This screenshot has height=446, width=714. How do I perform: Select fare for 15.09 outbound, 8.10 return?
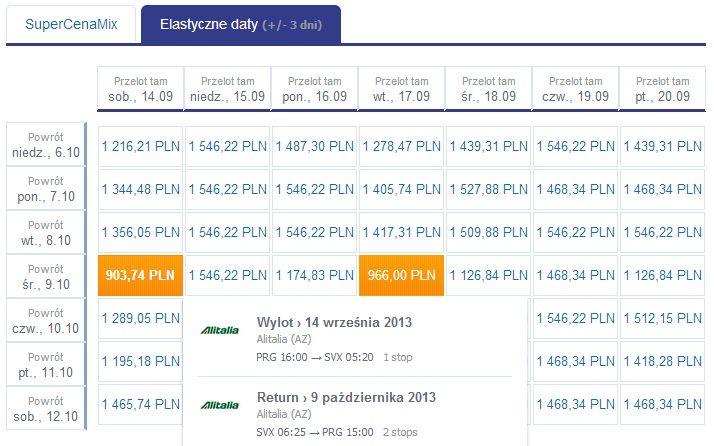[x=227, y=232]
